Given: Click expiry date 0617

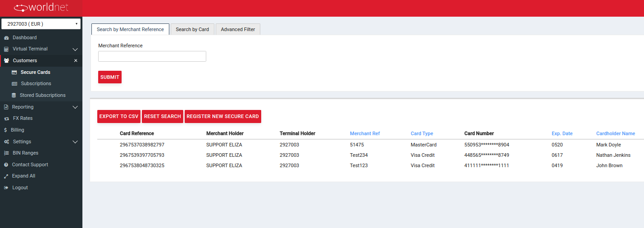Looking at the screenshot, I should click(x=557, y=155).
